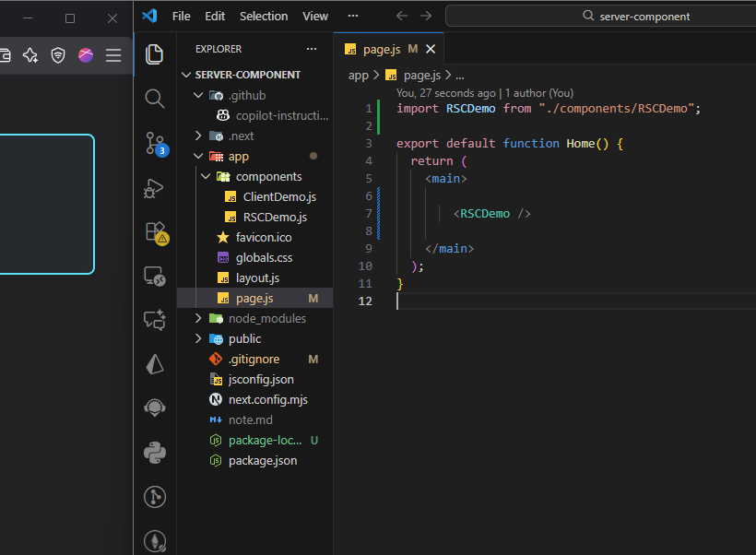Collapse the components folder
Image resolution: width=756 pixels, height=555 pixels.
coord(206,176)
